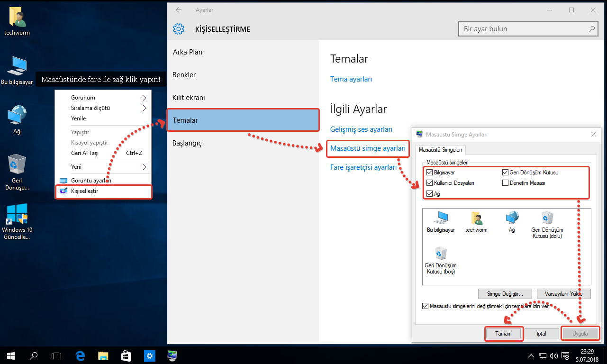Select the Ağ icon in the icon preview list

click(511, 221)
